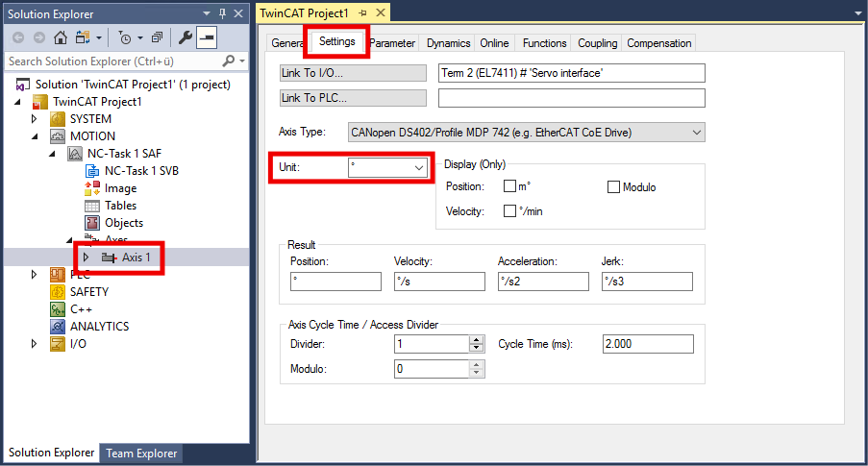Switch to the Functions tab
868x466 pixels.
[x=545, y=43]
